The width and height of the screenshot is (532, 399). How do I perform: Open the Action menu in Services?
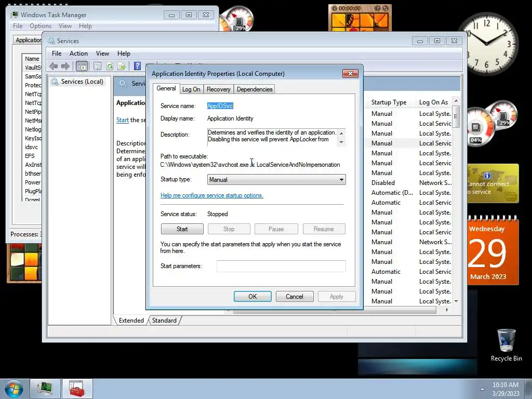(x=78, y=54)
